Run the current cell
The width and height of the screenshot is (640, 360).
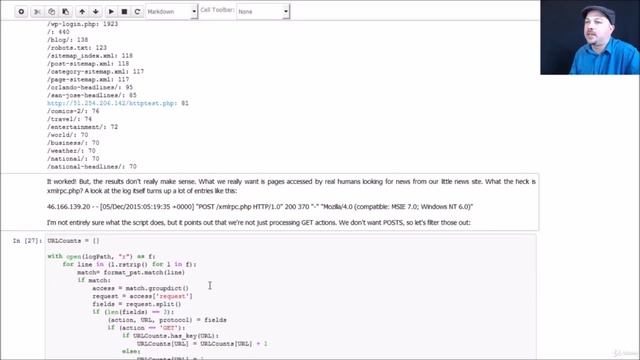tap(111, 12)
